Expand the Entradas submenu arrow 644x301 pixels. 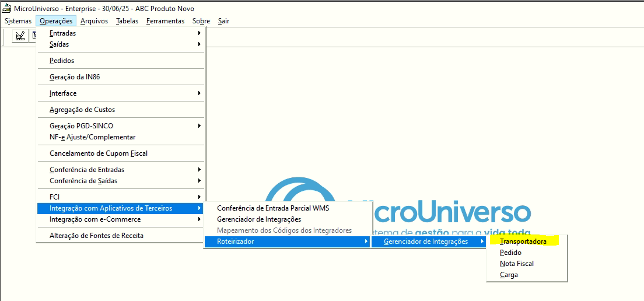coord(199,33)
